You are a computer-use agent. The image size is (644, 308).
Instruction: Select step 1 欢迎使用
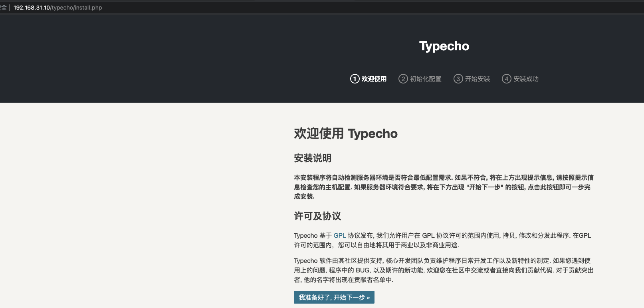click(369, 79)
